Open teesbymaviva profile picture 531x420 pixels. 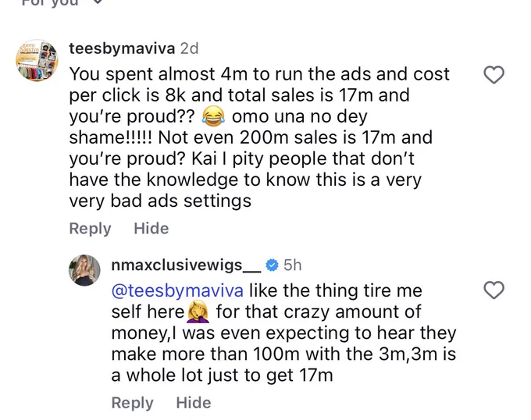pos(37,60)
